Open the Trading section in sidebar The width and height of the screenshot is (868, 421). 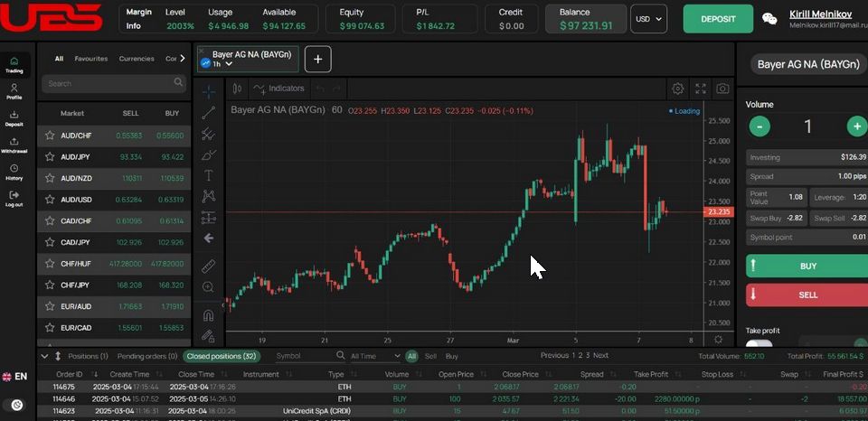point(14,65)
